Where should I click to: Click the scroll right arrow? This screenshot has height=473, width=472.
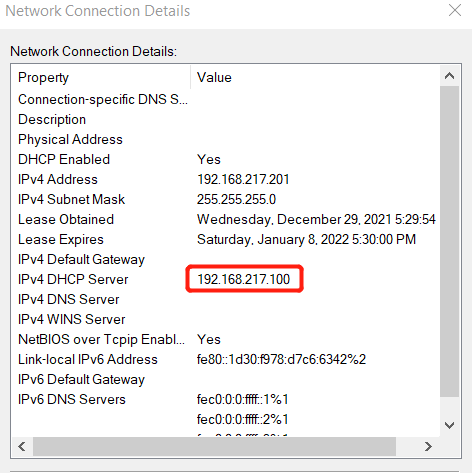click(428, 446)
